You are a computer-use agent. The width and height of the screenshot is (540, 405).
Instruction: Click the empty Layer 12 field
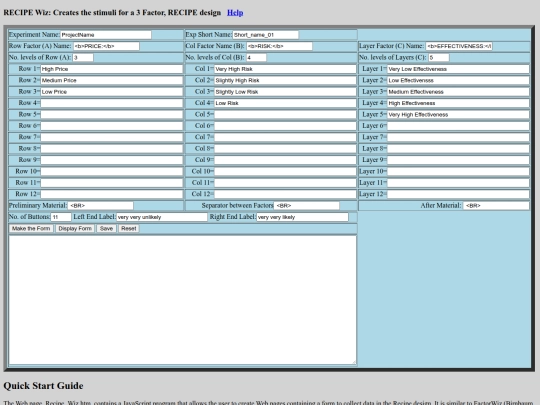pyautogui.click(x=458, y=194)
